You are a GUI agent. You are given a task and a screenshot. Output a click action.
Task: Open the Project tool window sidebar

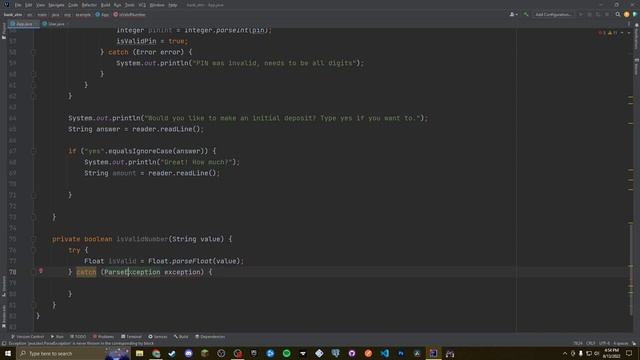pyautogui.click(x=4, y=31)
